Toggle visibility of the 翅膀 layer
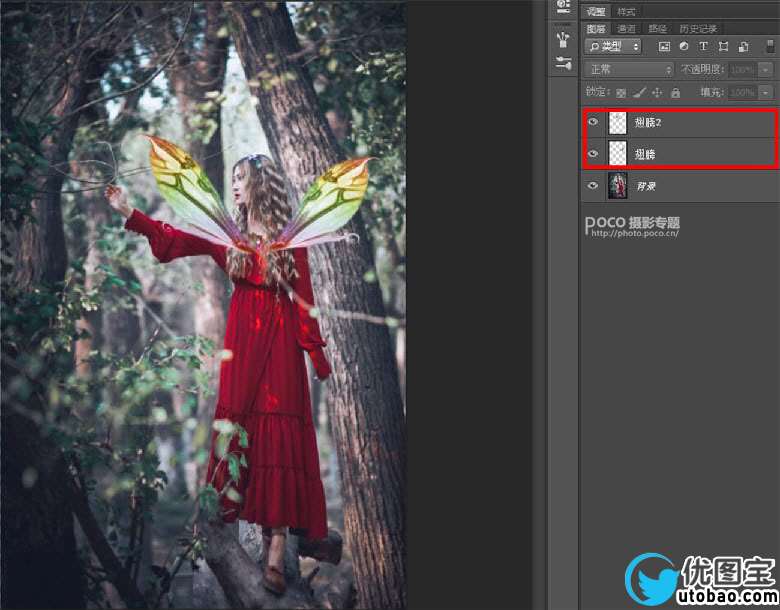780x610 pixels. coord(593,154)
